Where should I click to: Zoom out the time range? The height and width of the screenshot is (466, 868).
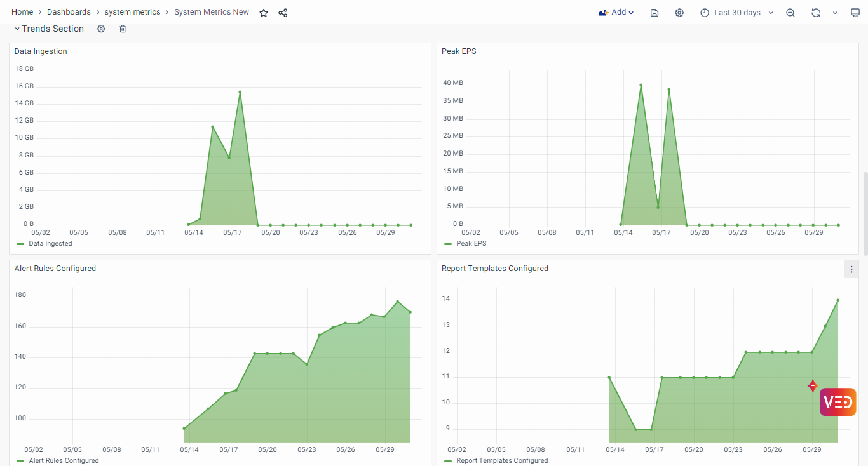(x=790, y=13)
